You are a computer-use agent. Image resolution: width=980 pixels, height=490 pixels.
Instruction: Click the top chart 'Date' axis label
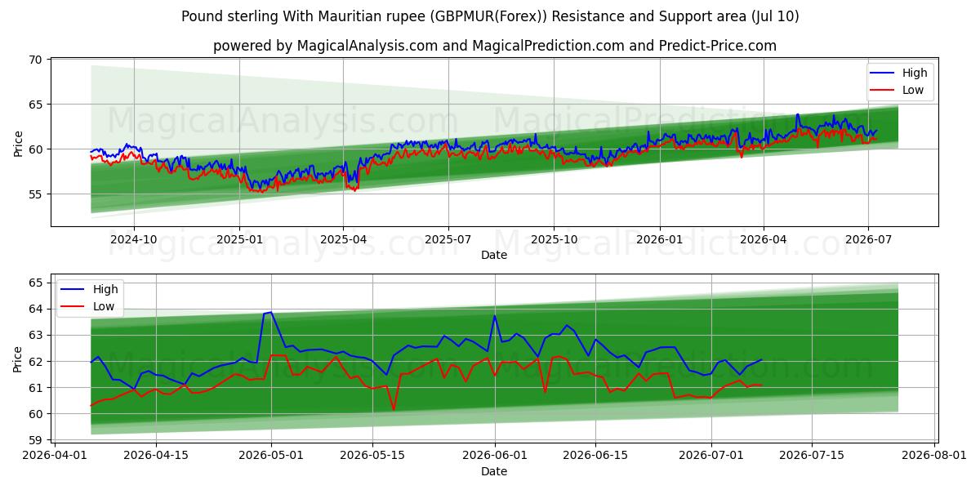coord(493,255)
